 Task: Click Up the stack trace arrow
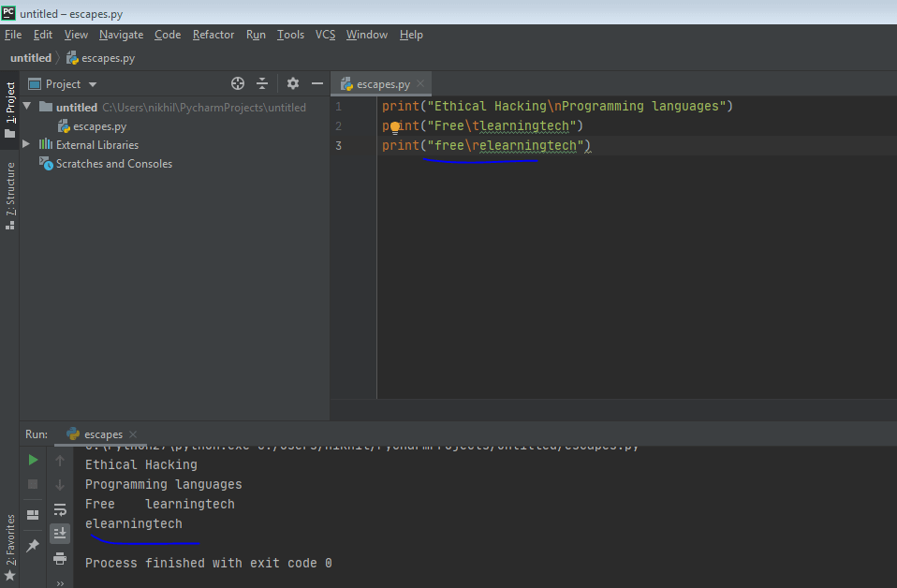60,461
